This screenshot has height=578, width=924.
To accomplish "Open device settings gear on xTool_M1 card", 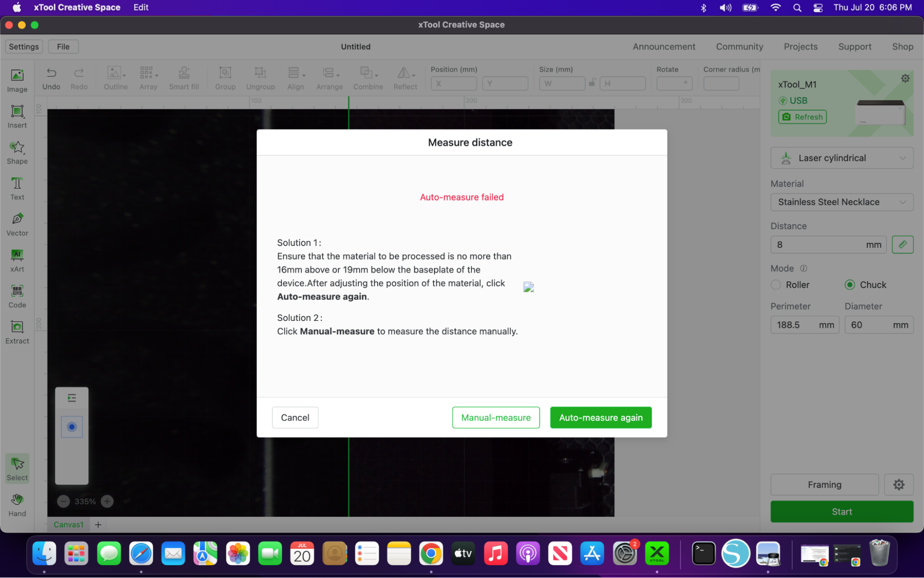I will pyautogui.click(x=905, y=79).
